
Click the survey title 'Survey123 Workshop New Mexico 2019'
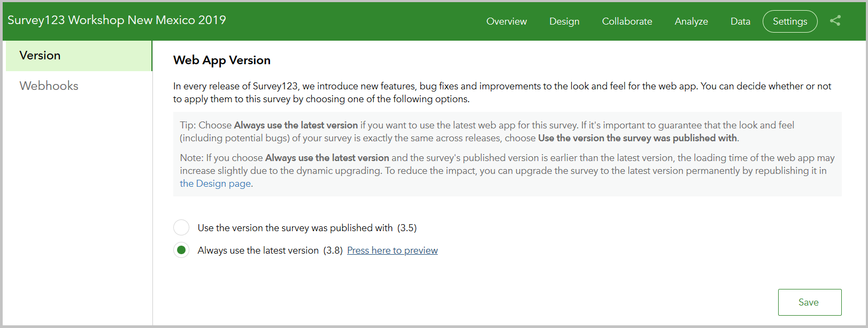click(117, 20)
